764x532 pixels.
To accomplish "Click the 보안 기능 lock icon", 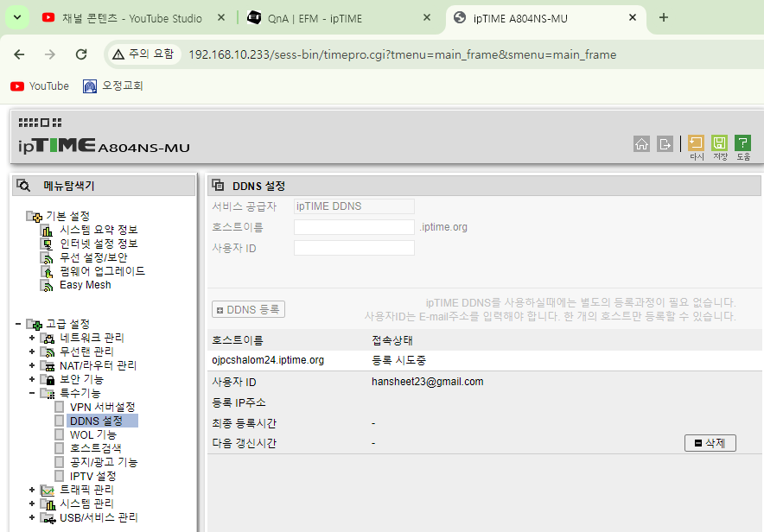I will (48, 379).
